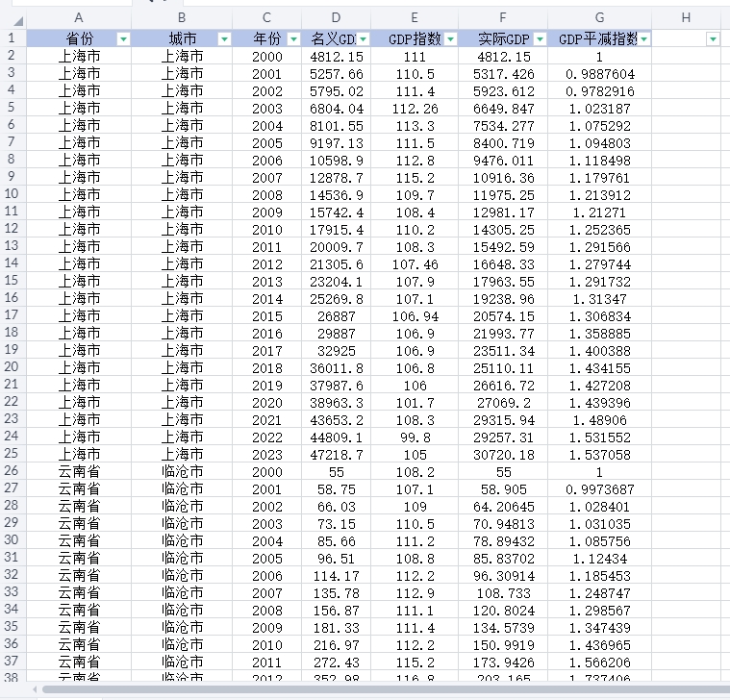
Task: Open the 年份 column filter dropdown
Action: (x=293, y=39)
